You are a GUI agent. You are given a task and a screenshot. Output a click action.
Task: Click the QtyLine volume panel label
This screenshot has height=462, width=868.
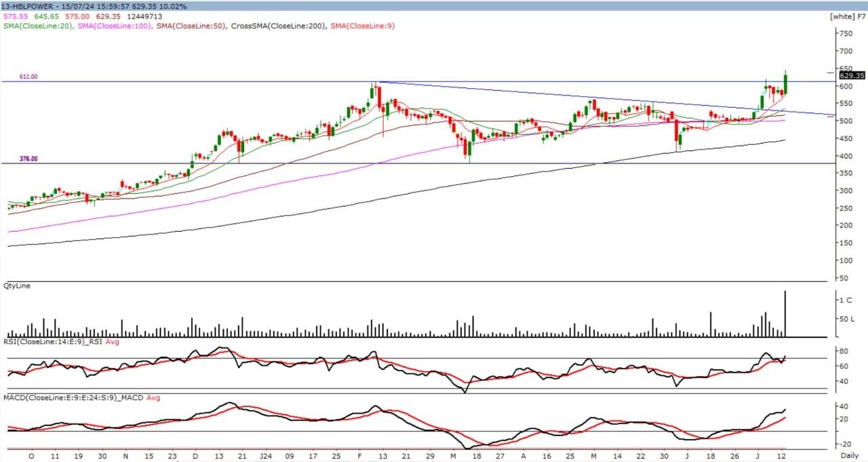pyautogui.click(x=16, y=286)
